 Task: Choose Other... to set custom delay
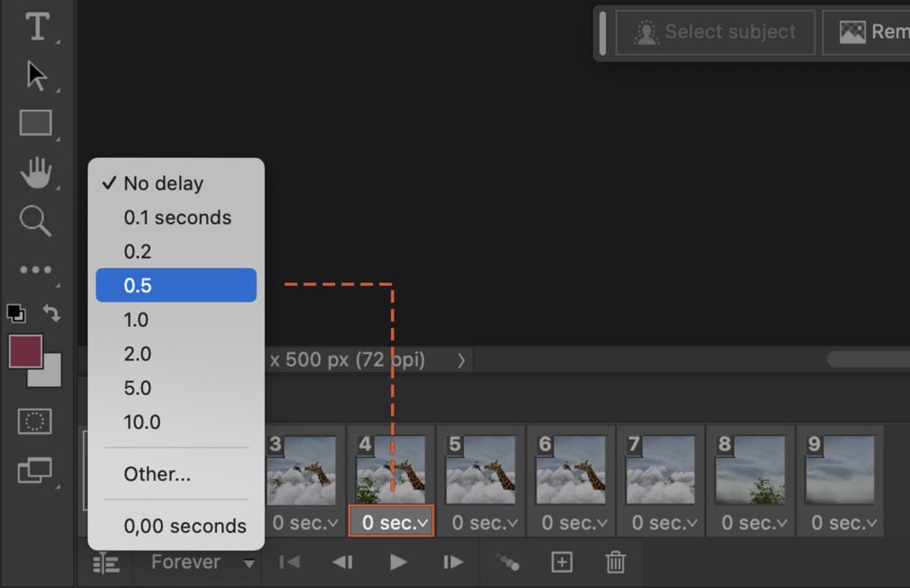156,474
